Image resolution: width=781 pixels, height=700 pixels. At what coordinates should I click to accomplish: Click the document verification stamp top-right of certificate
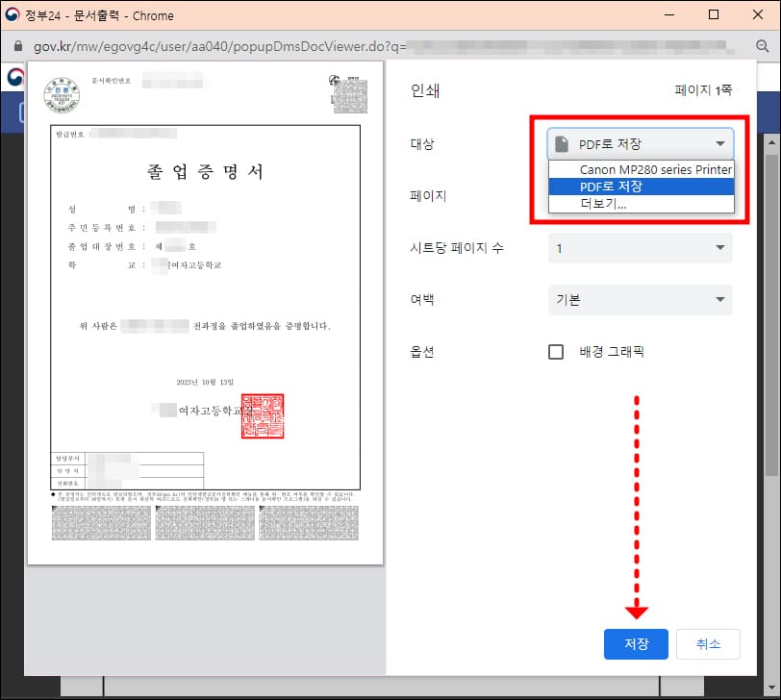tap(350, 95)
